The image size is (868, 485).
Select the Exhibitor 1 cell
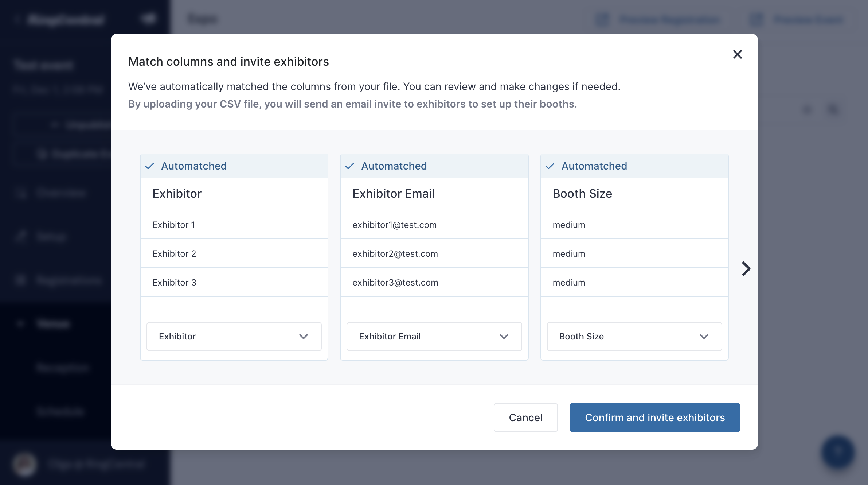[234, 225]
